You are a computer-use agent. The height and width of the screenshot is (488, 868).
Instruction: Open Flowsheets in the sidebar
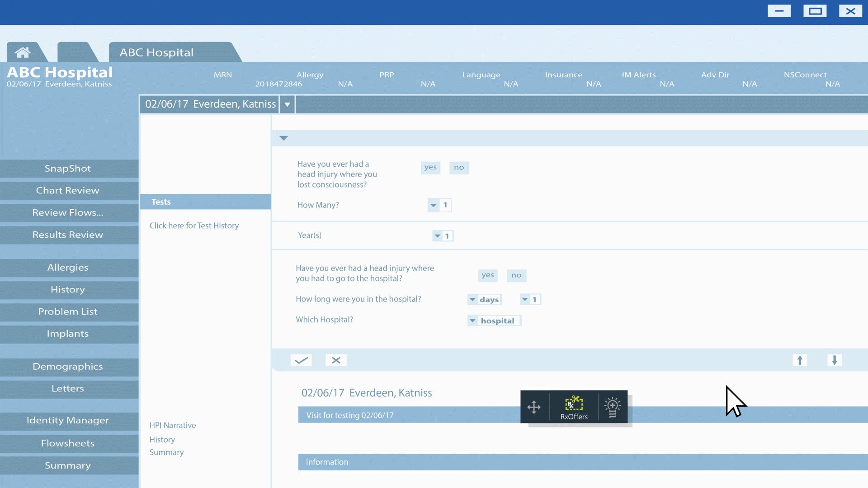point(69,444)
